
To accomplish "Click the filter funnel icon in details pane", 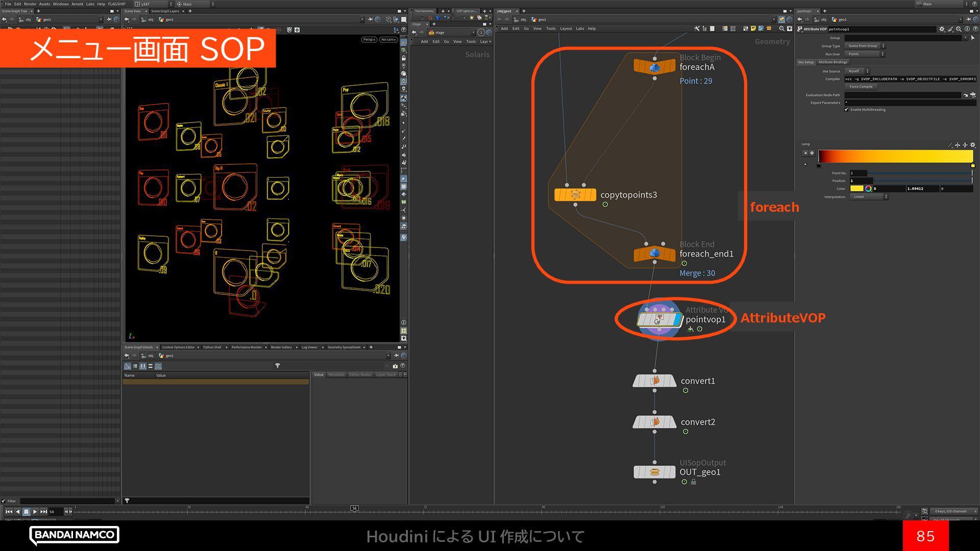I will pos(277,366).
